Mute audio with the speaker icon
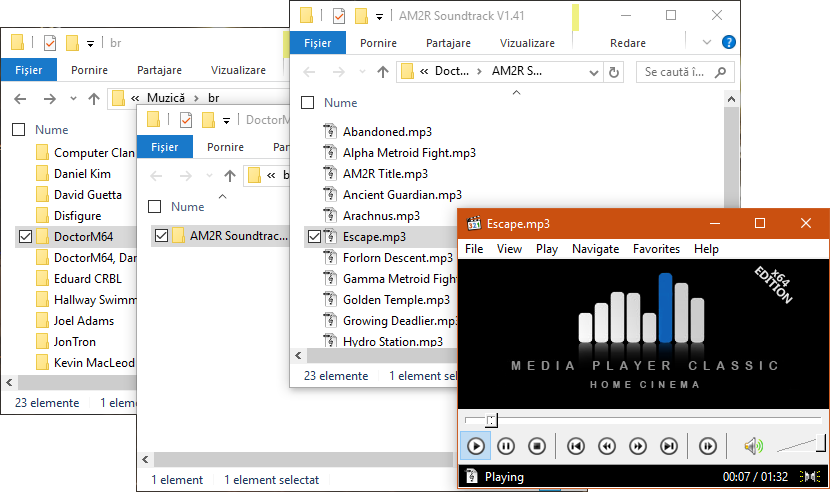 pyautogui.click(x=753, y=446)
